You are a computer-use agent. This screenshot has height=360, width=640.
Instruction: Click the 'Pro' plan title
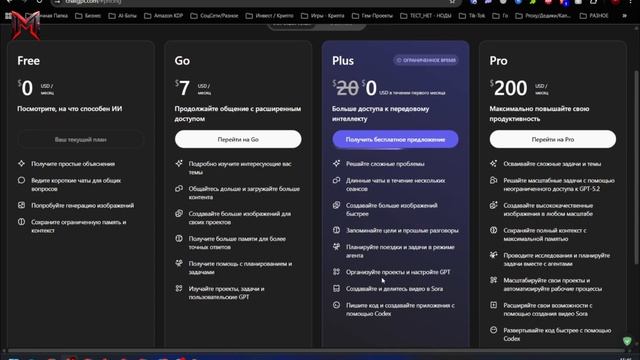coord(498,61)
